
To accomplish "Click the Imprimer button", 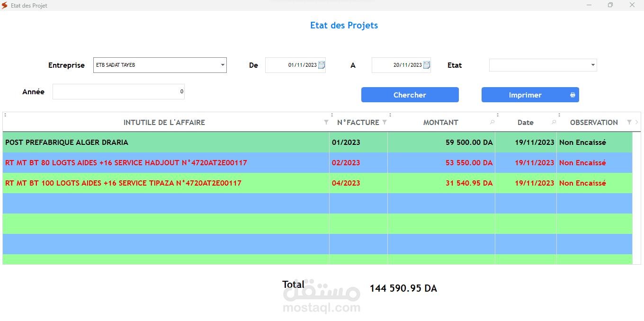I will (530, 95).
